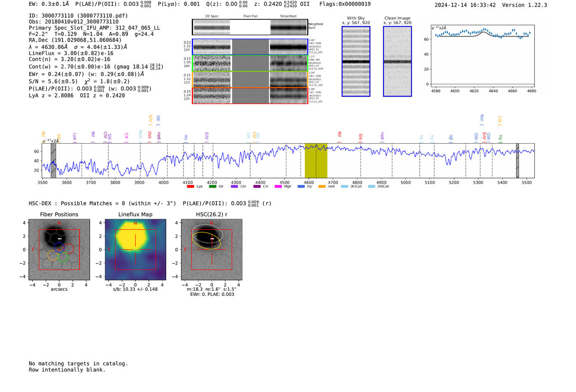Click the blue fiber circle in Fiber Positions
Screen dimensions: 576x392
(59, 248)
